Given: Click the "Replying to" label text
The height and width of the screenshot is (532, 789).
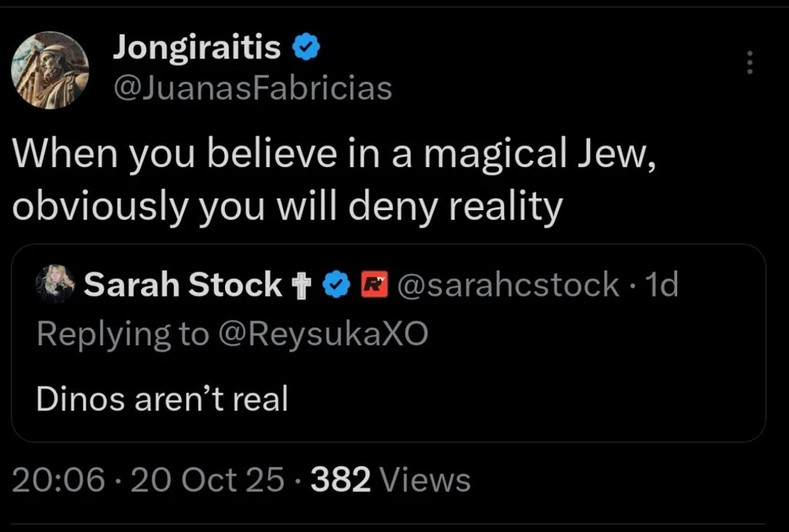Looking at the screenshot, I should pos(122,333).
